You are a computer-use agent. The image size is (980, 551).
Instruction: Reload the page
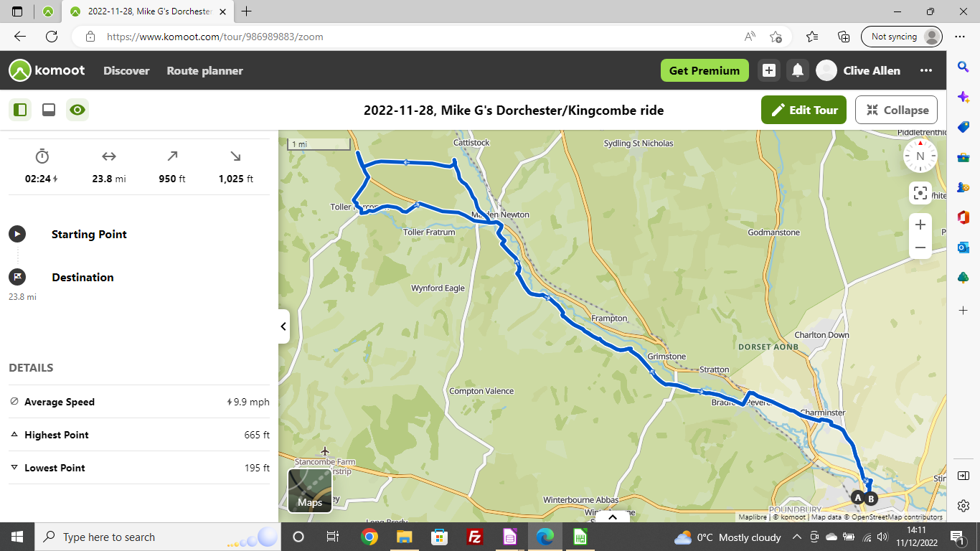point(52,37)
